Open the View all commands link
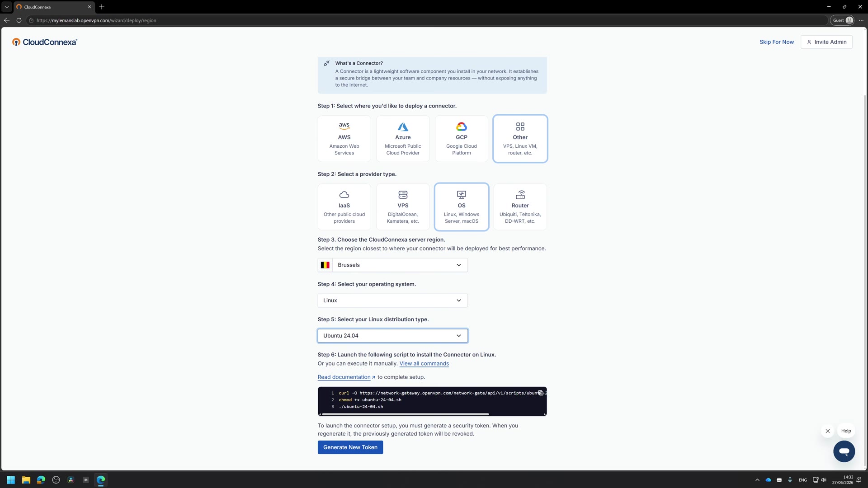This screenshot has width=868, height=488. click(x=424, y=364)
